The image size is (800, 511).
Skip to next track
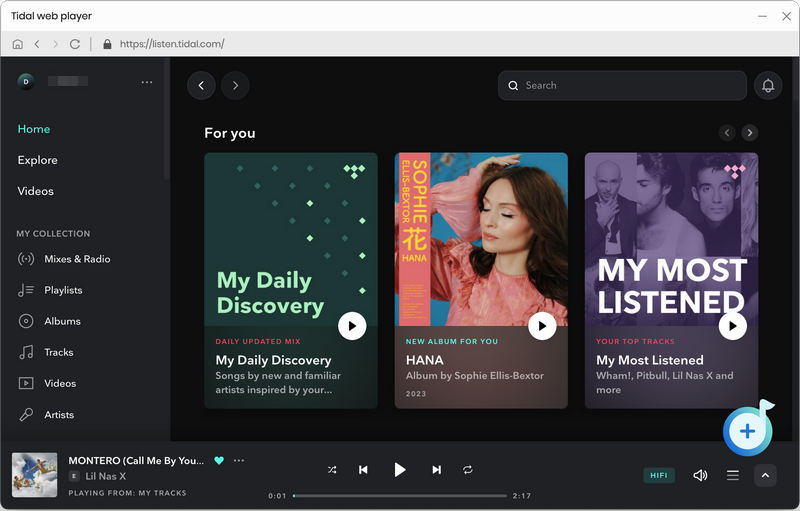[436, 470]
